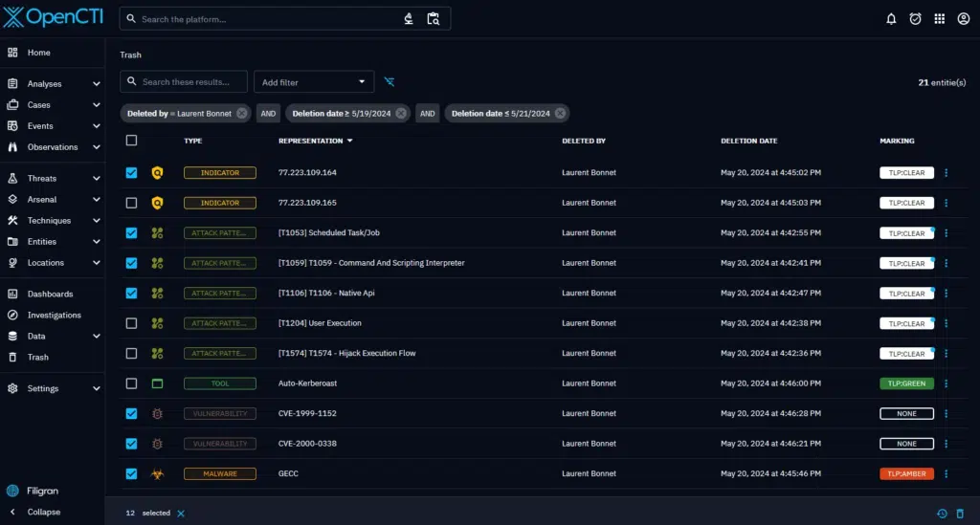Image resolution: width=980 pixels, height=525 pixels.
Task: Check the Auto-Kerberoast tool checkbox
Action: [x=131, y=383]
